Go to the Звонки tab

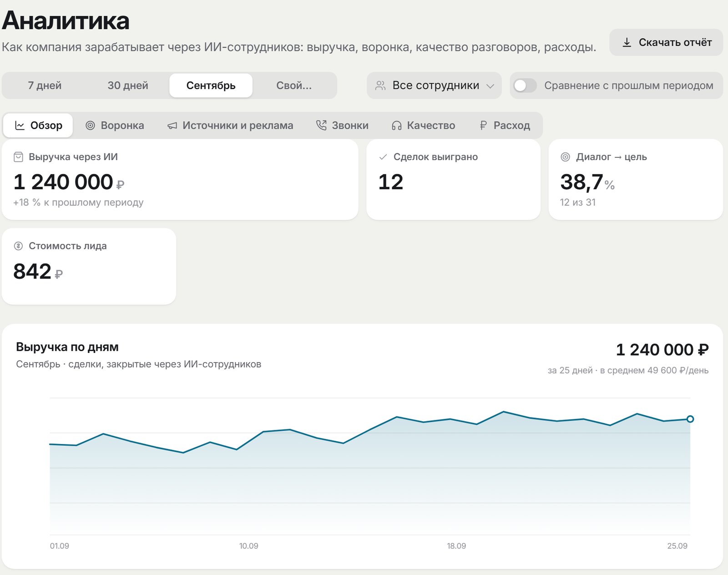342,126
